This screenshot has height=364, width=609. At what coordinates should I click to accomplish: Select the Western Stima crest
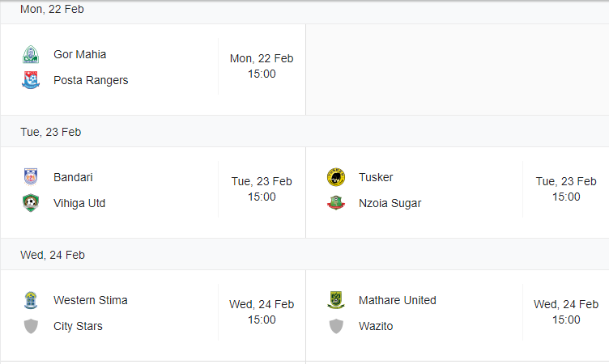click(x=31, y=300)
